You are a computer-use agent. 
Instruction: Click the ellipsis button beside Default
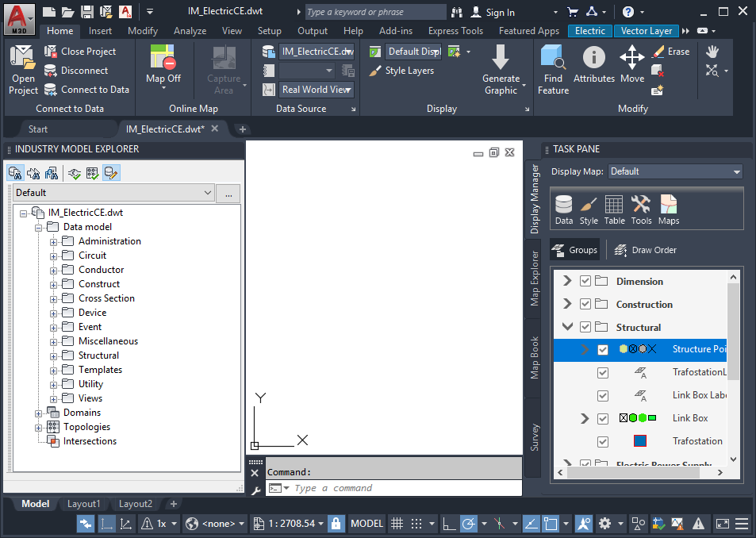[x=228, y=194]
